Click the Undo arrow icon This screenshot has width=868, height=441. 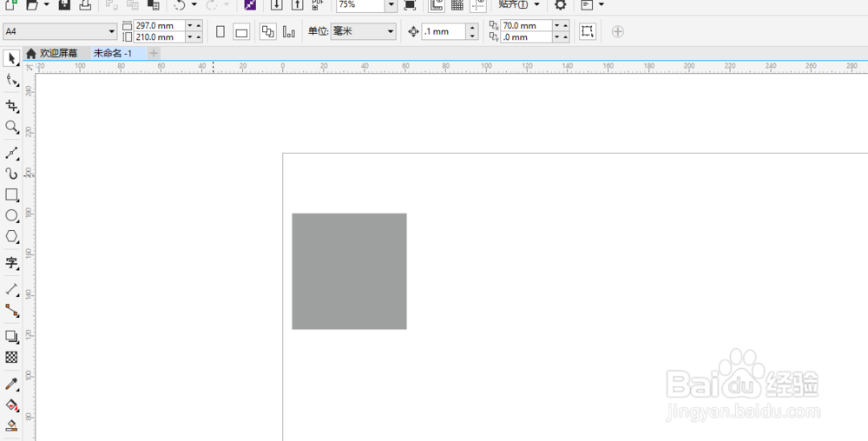coord(180,5)
